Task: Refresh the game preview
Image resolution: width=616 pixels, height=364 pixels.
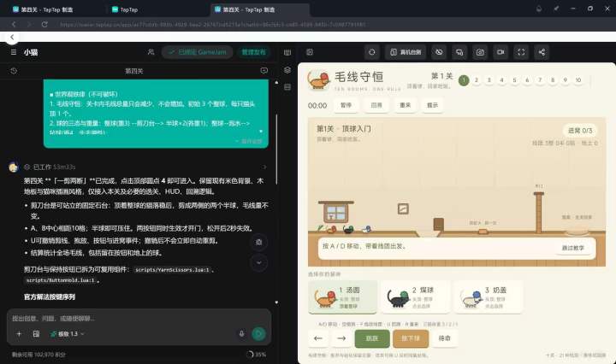Action: 371,52
